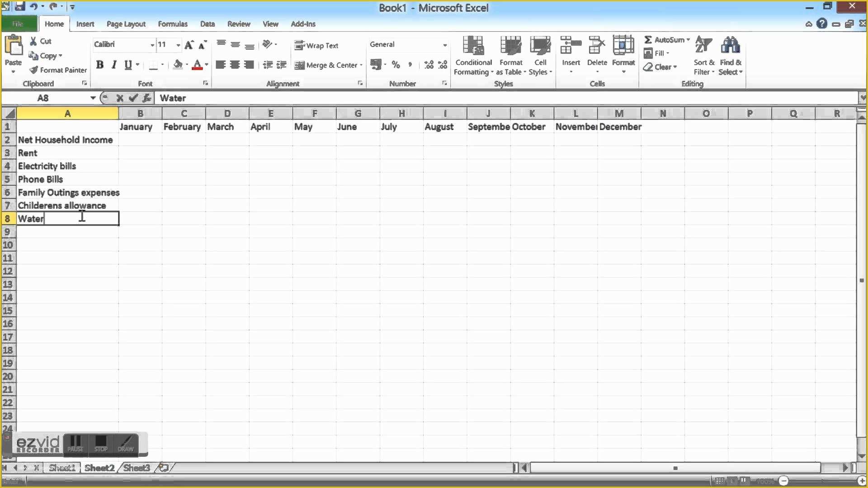Click Sheet3 tab at bottom

(136, 468)
